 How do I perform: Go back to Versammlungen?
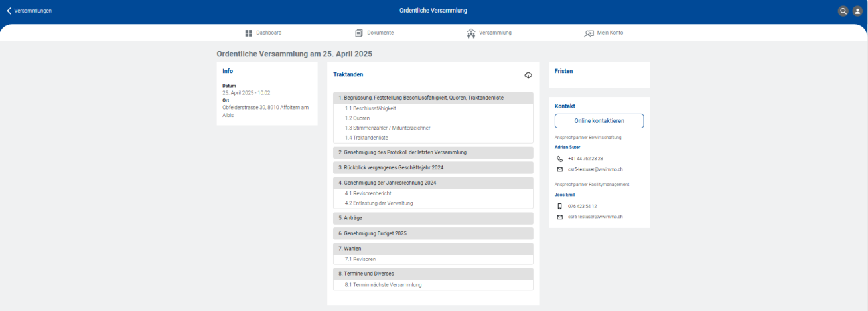point(29,11)
